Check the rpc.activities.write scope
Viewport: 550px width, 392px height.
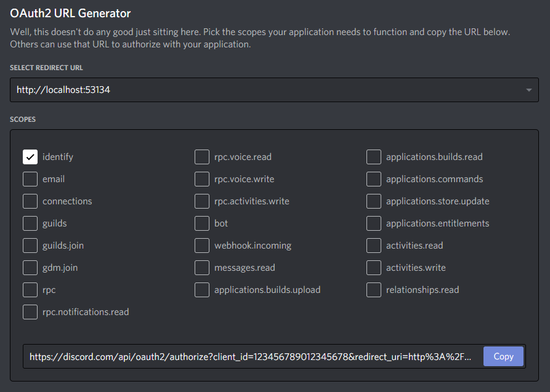pyautogui.click(x=202, y=201)
